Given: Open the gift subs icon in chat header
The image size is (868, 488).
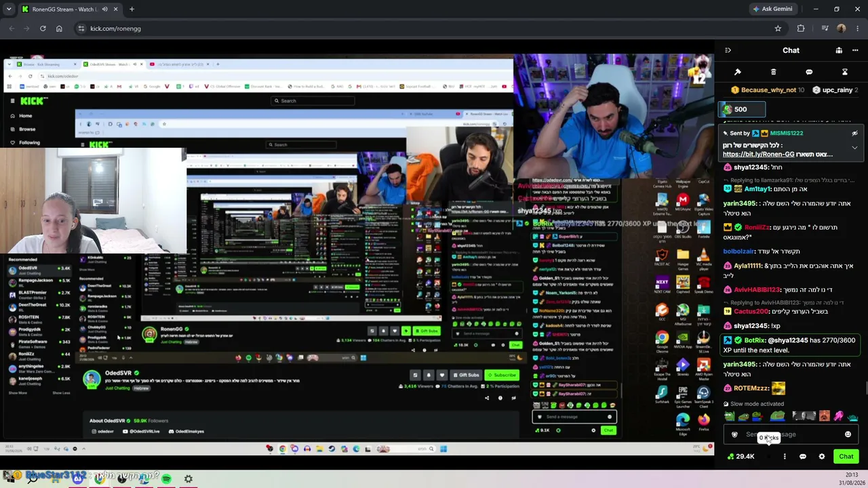Looking at the screenshot, I should 839,50.
